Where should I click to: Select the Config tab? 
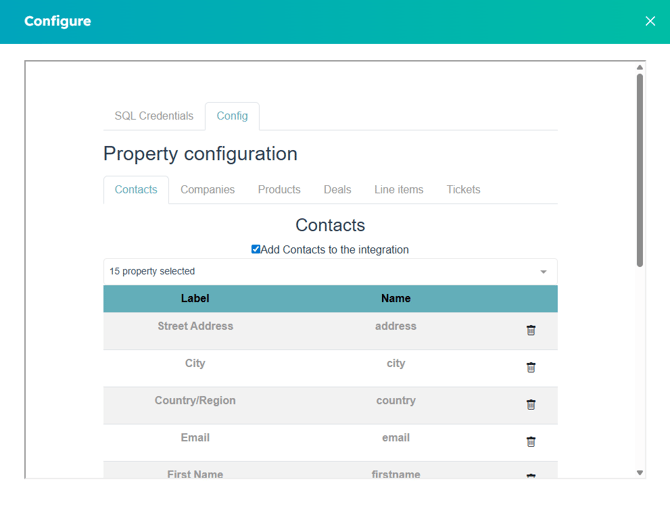(x=232, y=116)
